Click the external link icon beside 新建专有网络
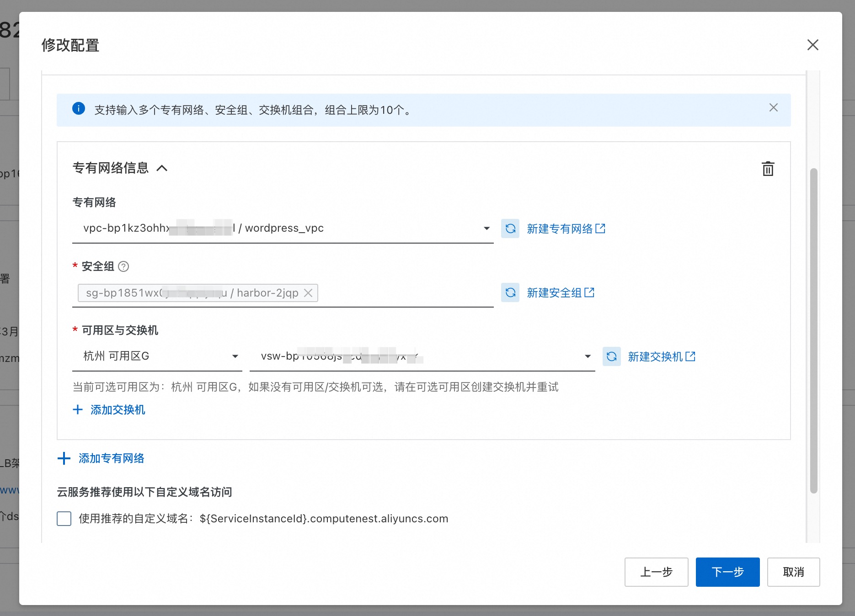 click(x=600, y=228)
